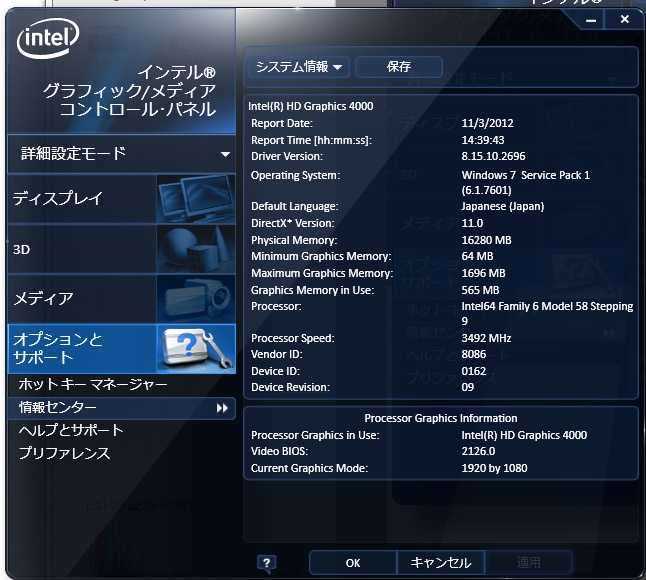Minimize the Intel control panel window
Screen dimensions: 646x580
click(591, 20)
